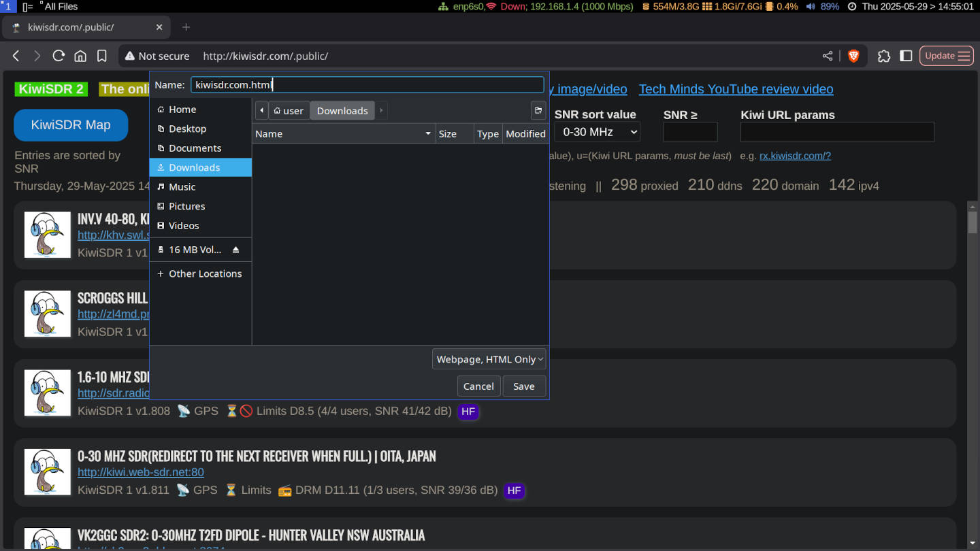Click the browser forward arrow
Viewport: 980px width, 551px height.
[x=37, y=56]
